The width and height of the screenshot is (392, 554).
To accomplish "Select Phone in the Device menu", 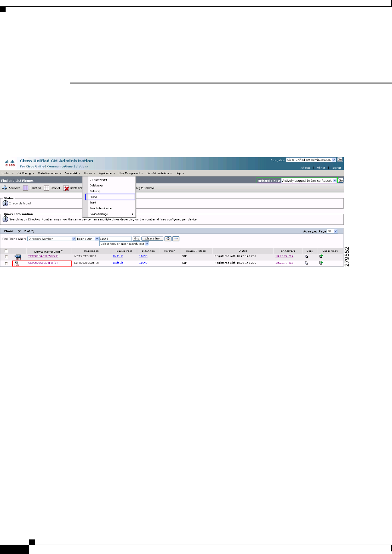I will 110,197.
